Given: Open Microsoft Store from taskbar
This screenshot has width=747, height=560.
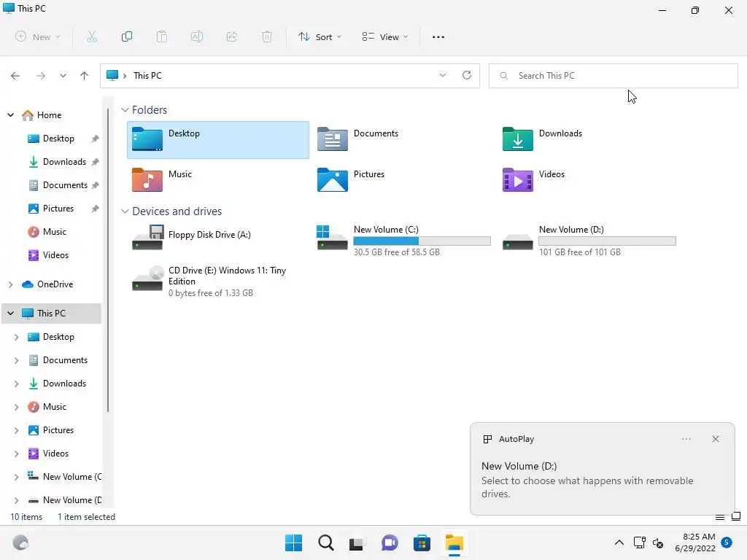Looking at the screenshot, I should 422,542.
